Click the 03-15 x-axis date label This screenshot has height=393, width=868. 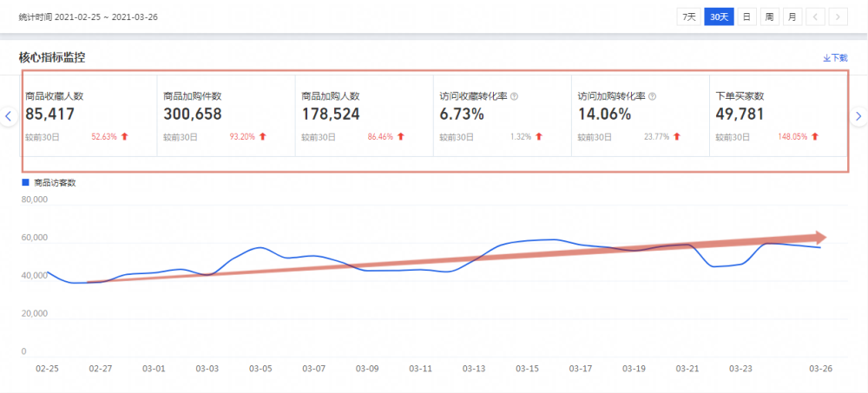click(x=527, y=369)
